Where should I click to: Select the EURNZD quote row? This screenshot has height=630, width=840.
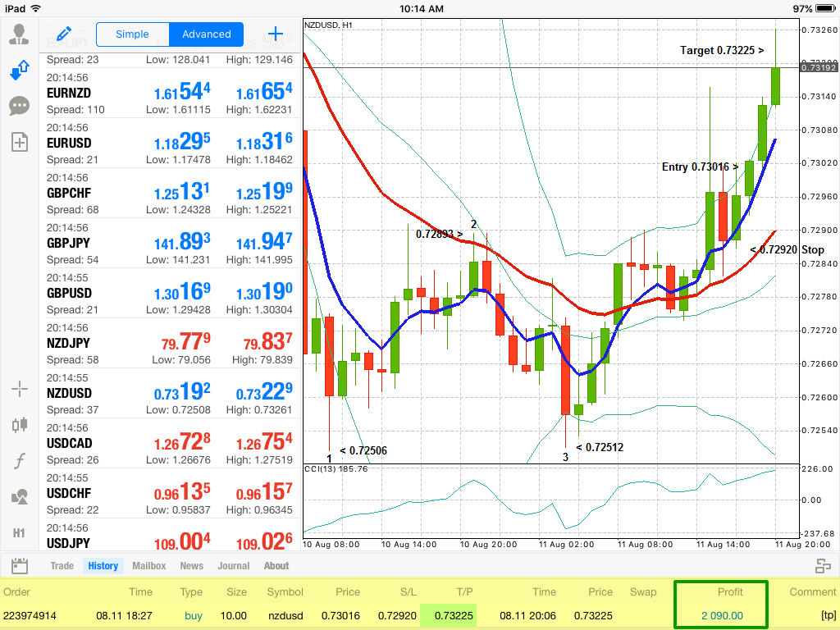tap(169, 93)
